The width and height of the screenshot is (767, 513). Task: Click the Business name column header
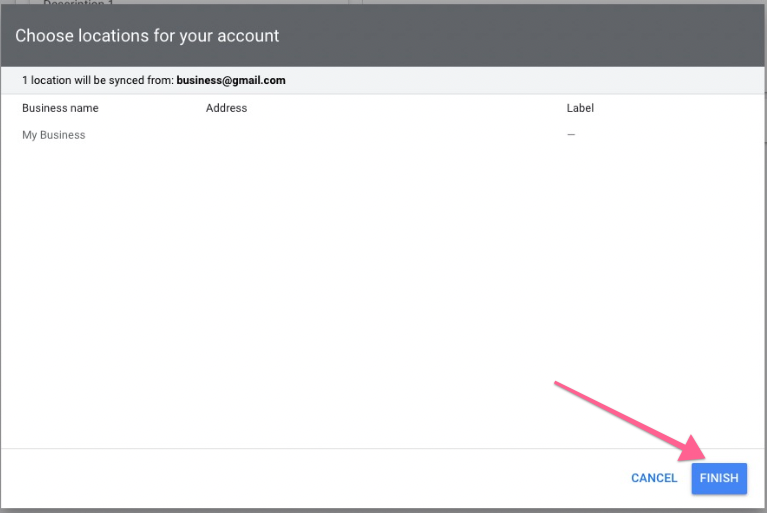click(x=60, y=108)
